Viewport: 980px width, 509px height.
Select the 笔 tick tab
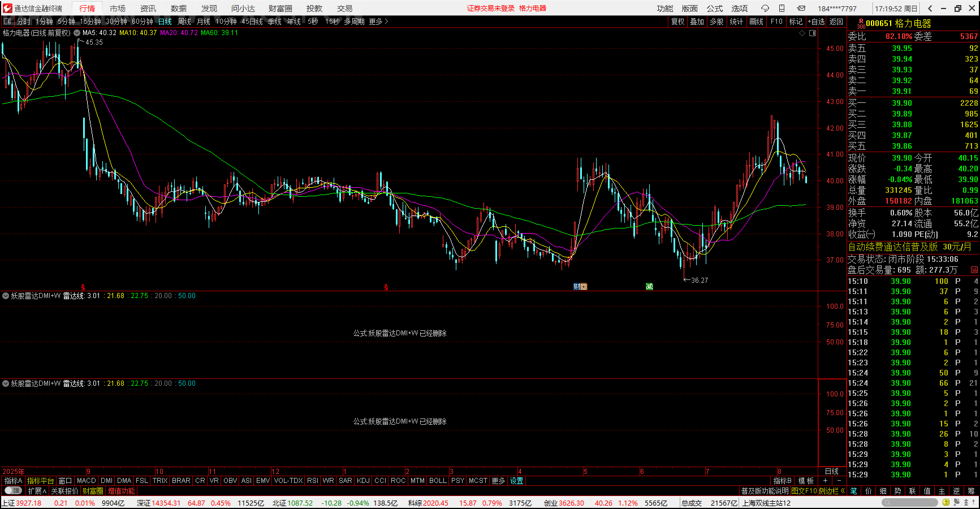point(853,491)
